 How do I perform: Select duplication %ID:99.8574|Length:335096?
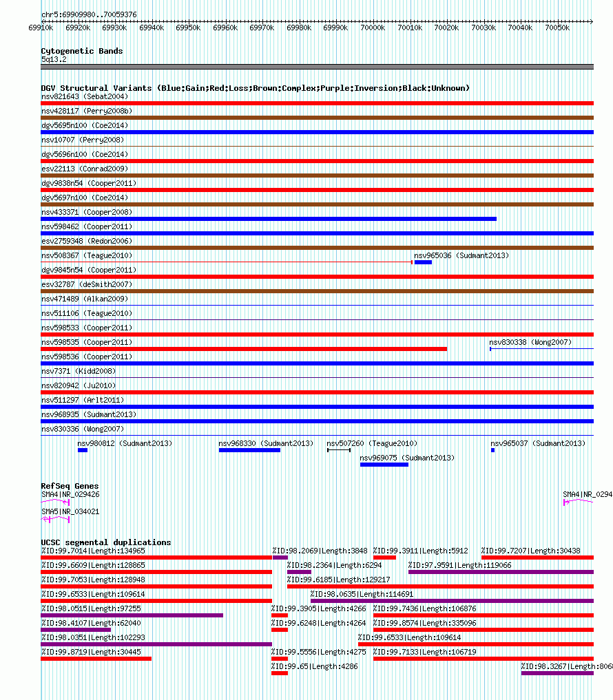point(424,623)
